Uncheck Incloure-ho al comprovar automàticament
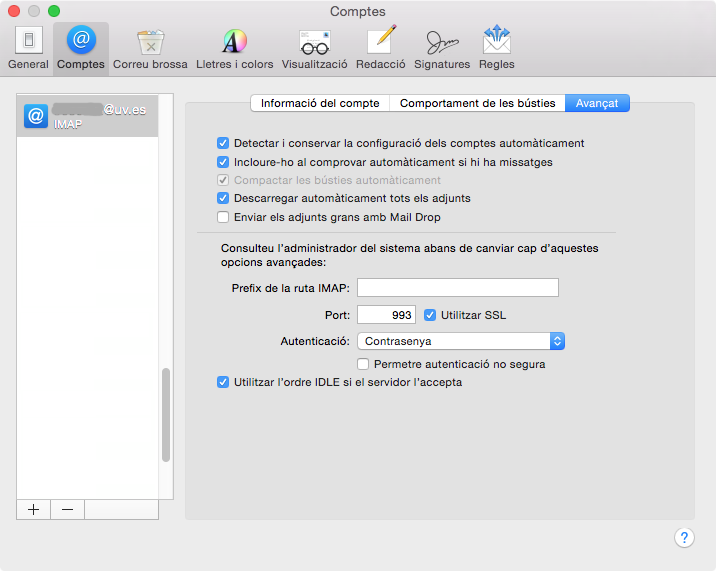The width and height of the screenshot is (716, 571). 223,162
